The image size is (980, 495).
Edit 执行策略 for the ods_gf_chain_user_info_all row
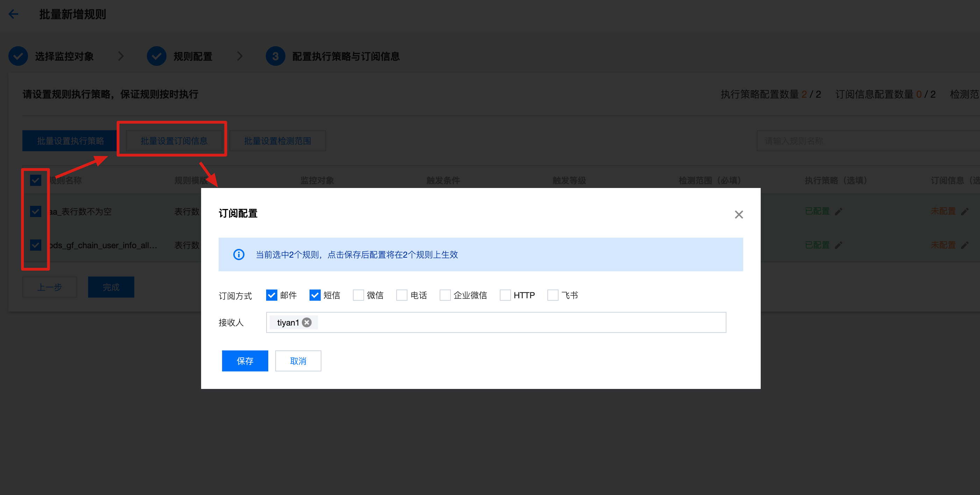(838, 245)
